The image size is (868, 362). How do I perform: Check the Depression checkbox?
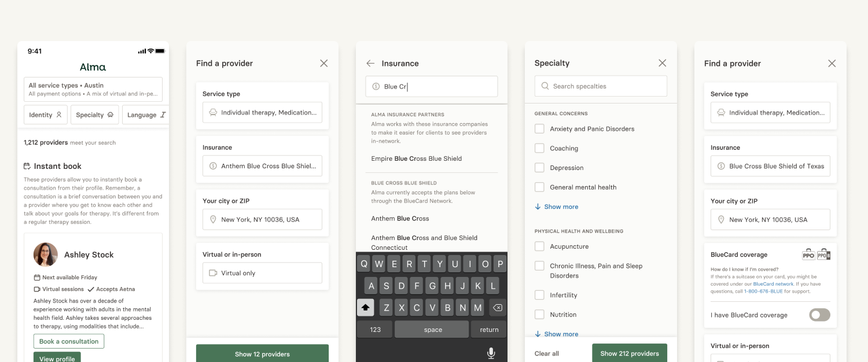pos(539,168)
